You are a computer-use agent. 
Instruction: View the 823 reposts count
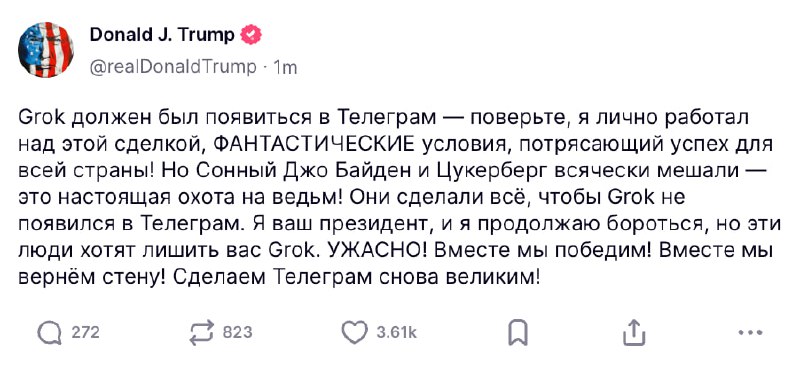[x=238, y=333]
